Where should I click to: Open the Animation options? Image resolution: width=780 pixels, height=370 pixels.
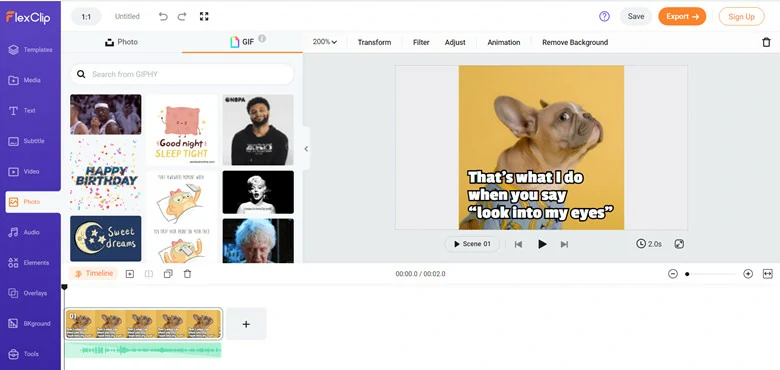tap(503, 42)
